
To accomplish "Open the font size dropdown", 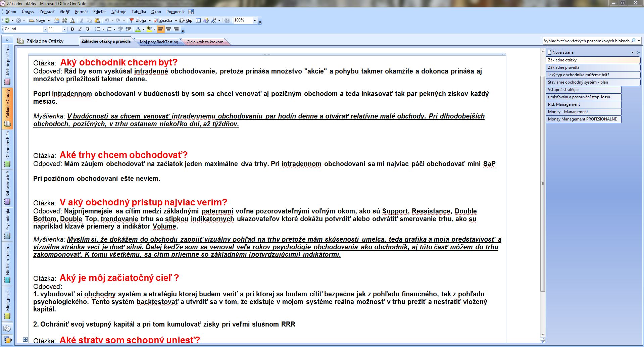I will tap(64, 29).
